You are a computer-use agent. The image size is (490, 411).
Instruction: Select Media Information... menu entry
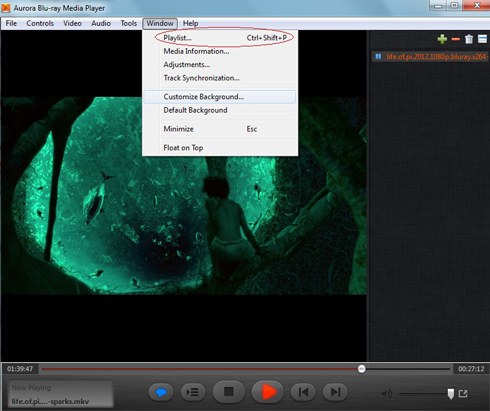(220, 51)
